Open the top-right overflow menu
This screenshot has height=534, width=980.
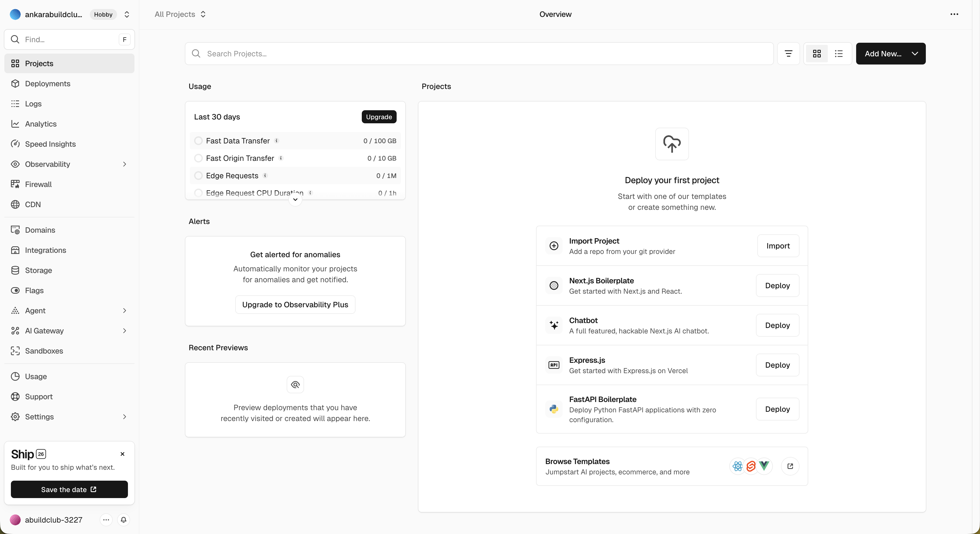[x=954, y=14]
